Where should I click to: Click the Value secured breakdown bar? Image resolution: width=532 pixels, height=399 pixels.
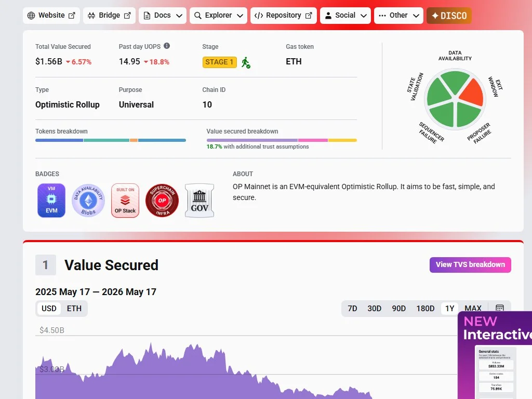click(282, 140)
